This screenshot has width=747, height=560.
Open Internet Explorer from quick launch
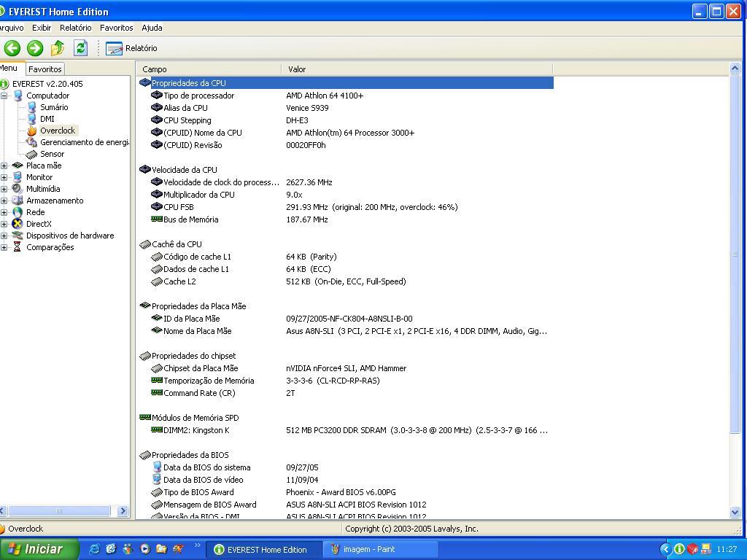94,549
